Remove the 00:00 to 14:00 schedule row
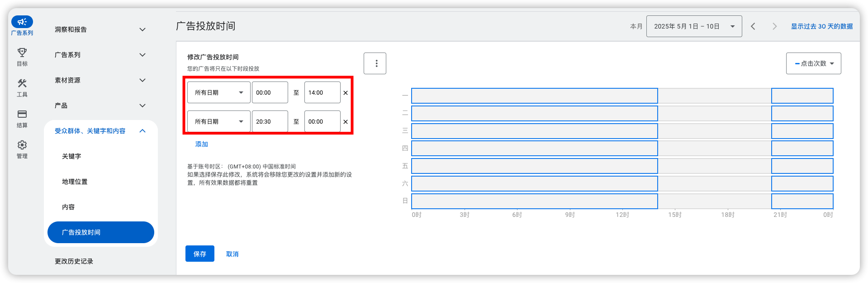868x283 pixels. (x=346, y=93)
